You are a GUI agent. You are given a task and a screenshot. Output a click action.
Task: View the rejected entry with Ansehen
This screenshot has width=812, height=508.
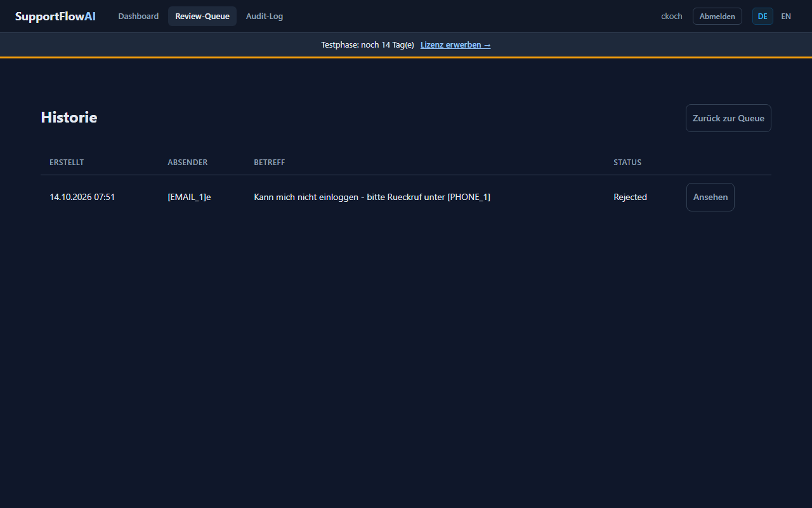pyautogui.click(x=710, y=197)
